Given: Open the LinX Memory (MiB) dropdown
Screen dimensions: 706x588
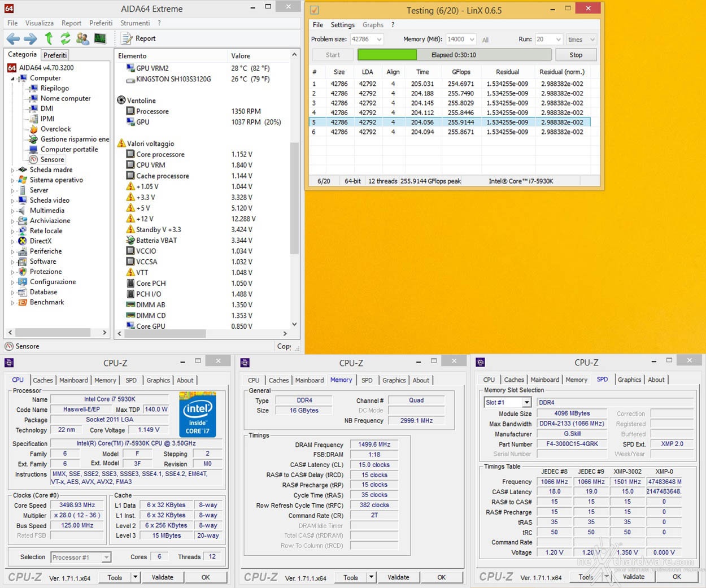Looking at the screenshot, I should 471,40.
